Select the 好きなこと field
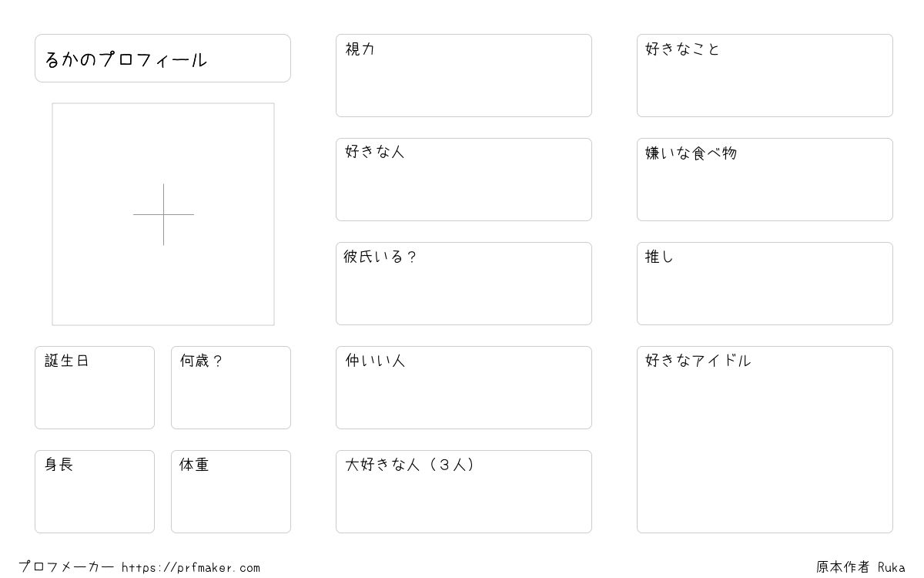The width and height of the screenshot is (924, 578). click(765, 76)
